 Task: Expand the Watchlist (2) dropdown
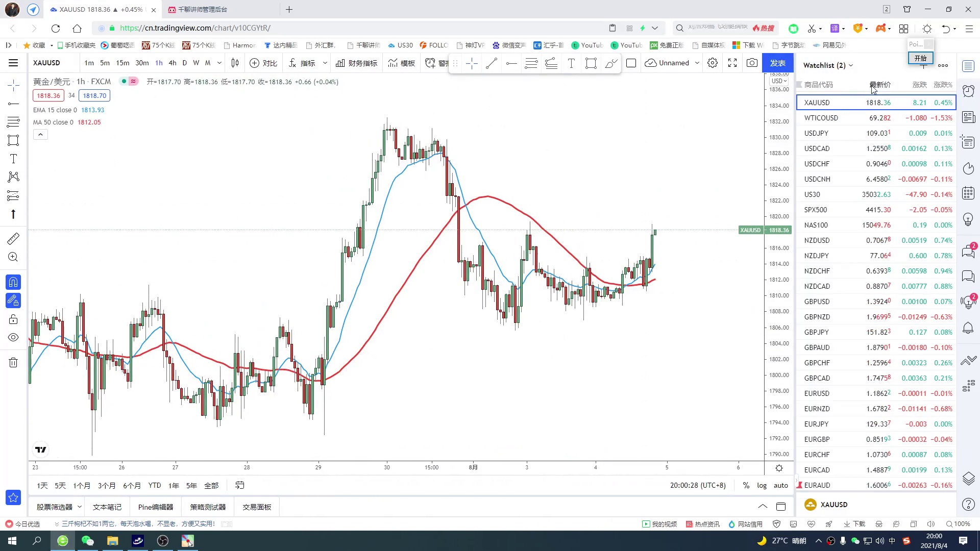(x=851, y=65)
